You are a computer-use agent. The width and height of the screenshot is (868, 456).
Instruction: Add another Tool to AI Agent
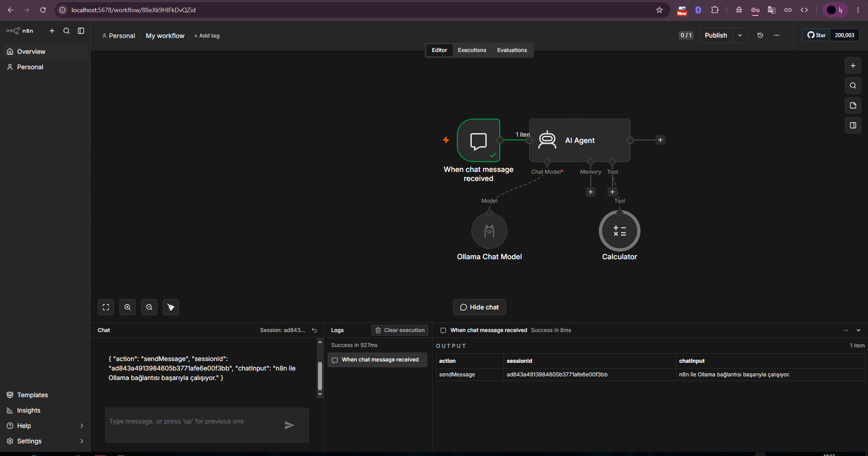(612, 192)
